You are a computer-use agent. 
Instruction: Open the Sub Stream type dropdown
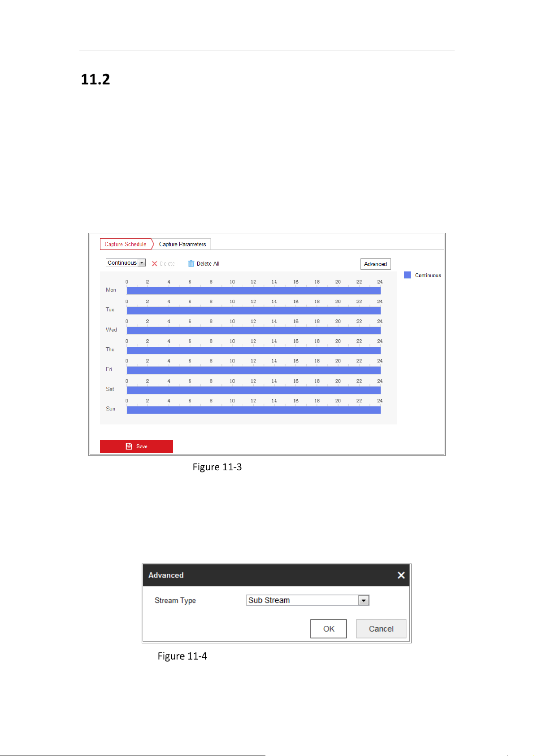pos(308,600)
